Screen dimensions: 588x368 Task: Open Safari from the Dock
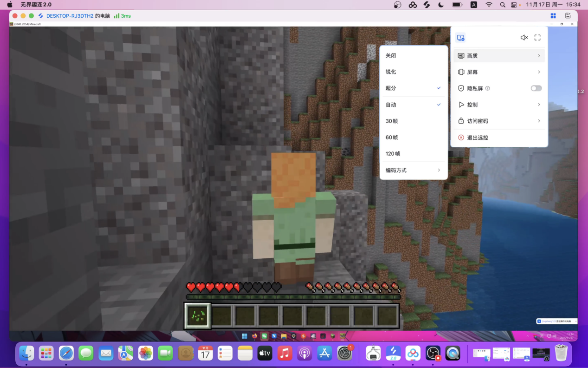pos(66,354)
